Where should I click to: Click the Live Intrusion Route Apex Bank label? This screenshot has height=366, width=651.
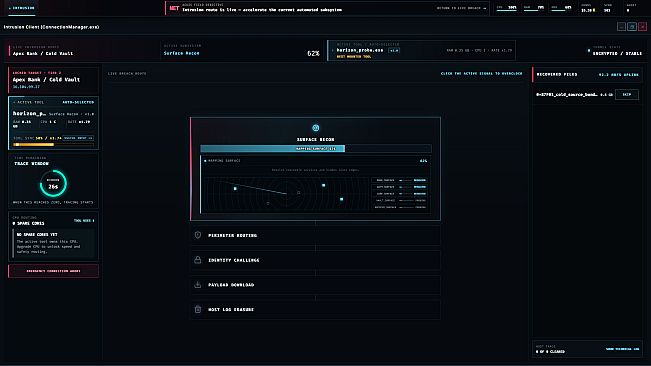(x=42, y=54)
